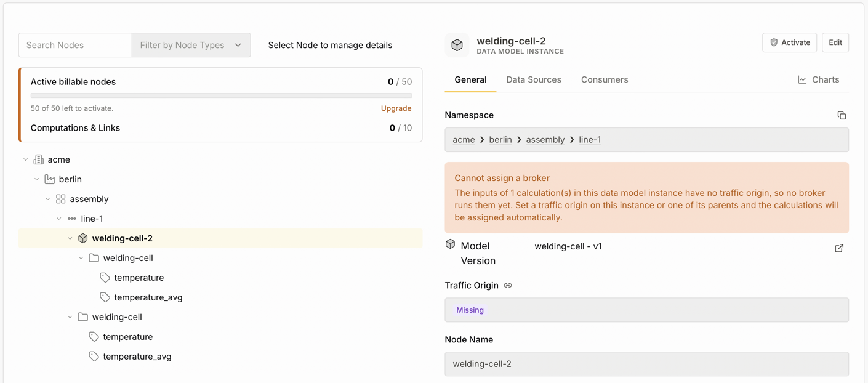The image size is (868, 383).
Task: Click the acme enterprise building icon
Action: coord(39,159)
